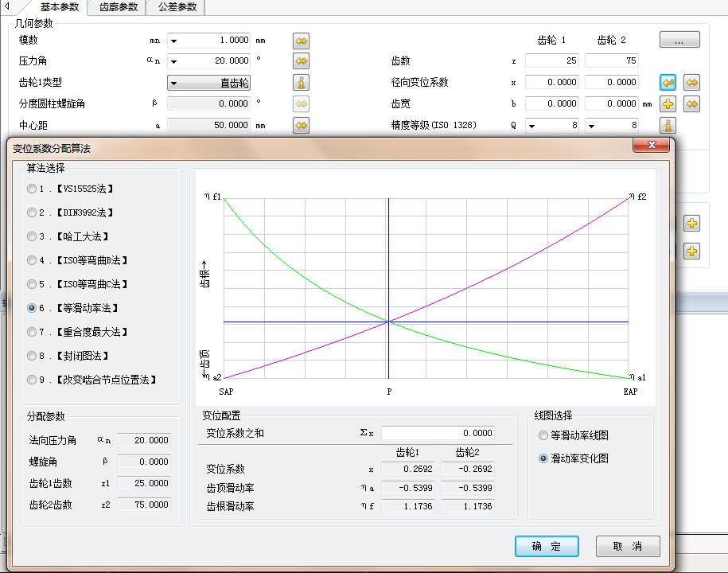Confirm with 确定 button
Viewport: 728px width, 573px height.
click(547, 546)
